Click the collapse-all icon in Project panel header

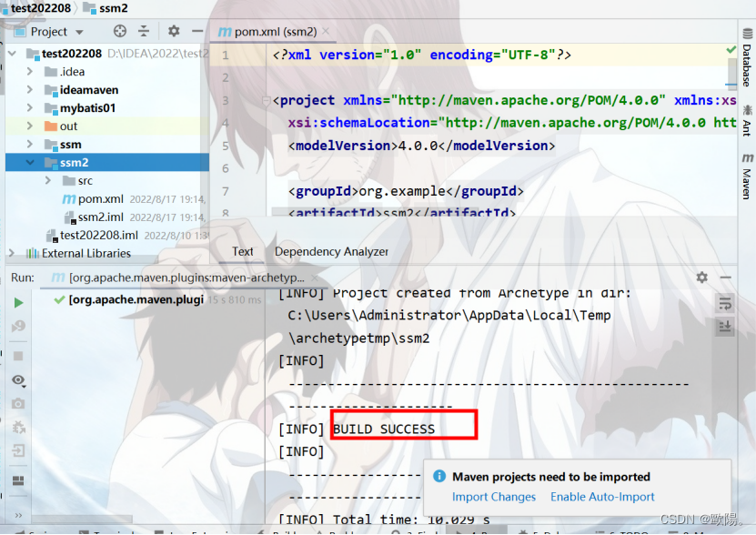pyautogui.click(x=144, y=30)
